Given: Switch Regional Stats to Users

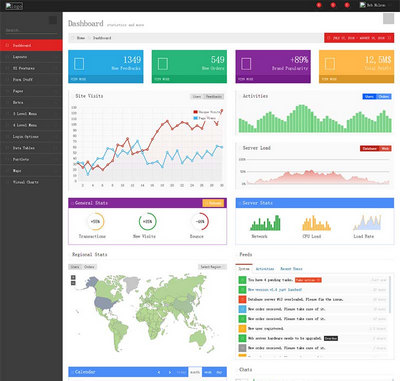Looking at the screenshot, I should click(75, 267).
